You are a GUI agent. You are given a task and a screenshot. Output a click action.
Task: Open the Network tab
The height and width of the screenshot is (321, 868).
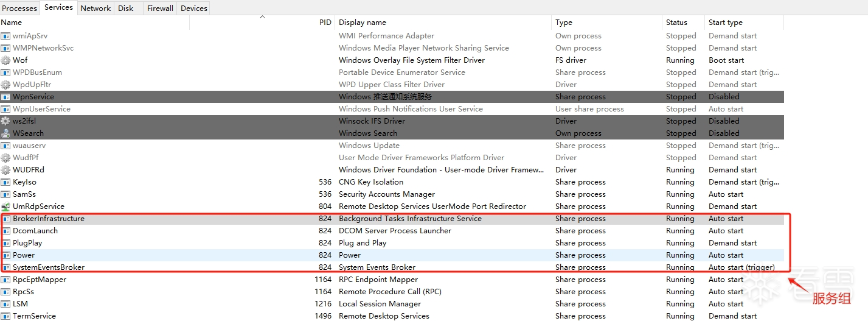(95, 8)
